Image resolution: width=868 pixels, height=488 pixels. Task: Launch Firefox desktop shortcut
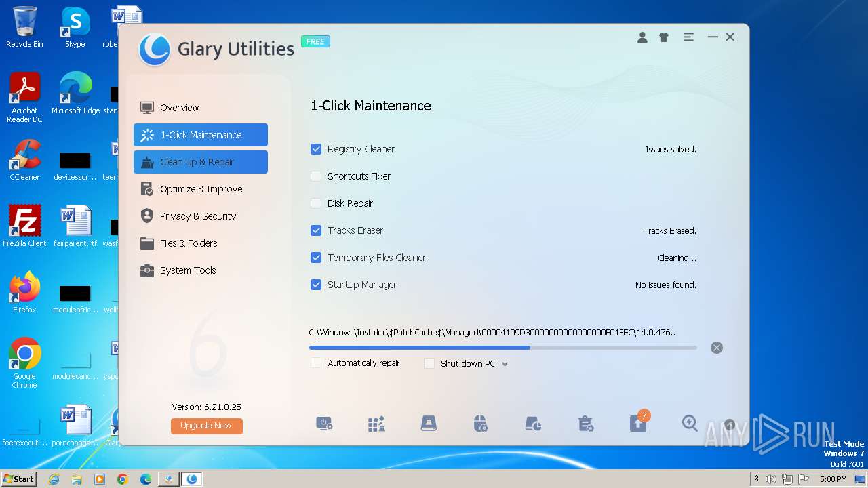(24, 293)
